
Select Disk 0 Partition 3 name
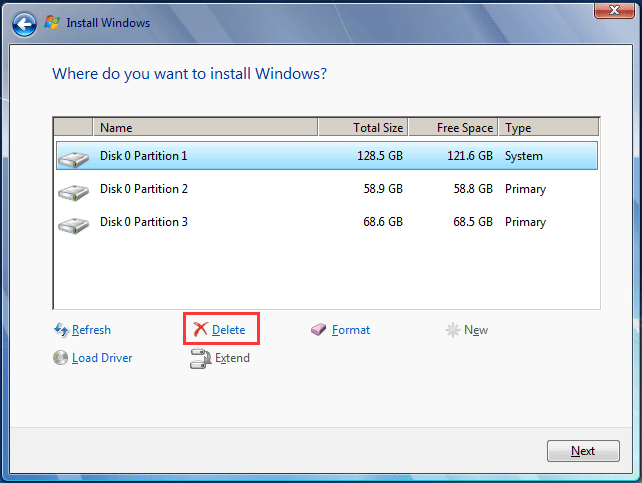click(144, 222)
